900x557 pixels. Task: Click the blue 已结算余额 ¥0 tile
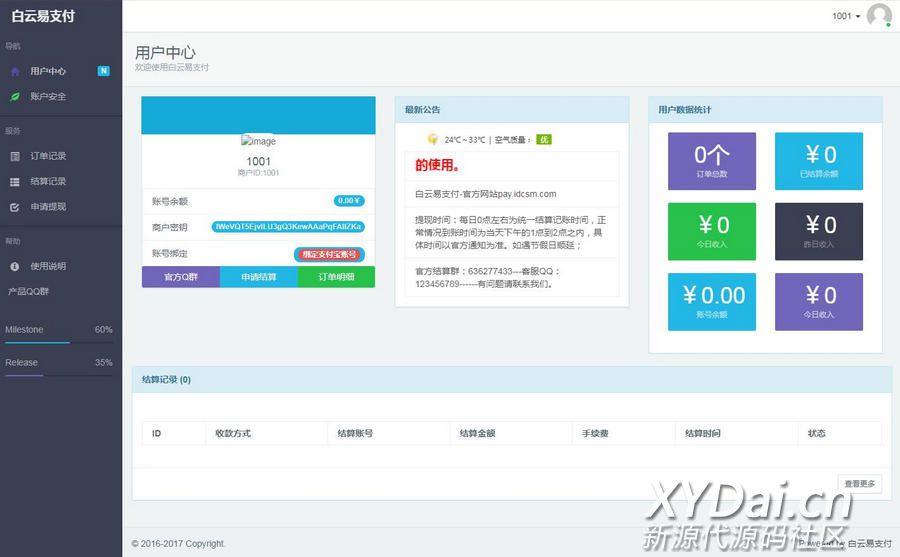click(819, 161)
